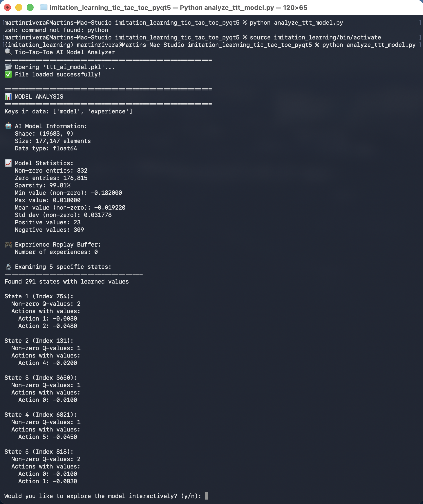The image size is (423, 504).
Task: Click the folder proxy icon in title bar
Action: tap(44, 7)
